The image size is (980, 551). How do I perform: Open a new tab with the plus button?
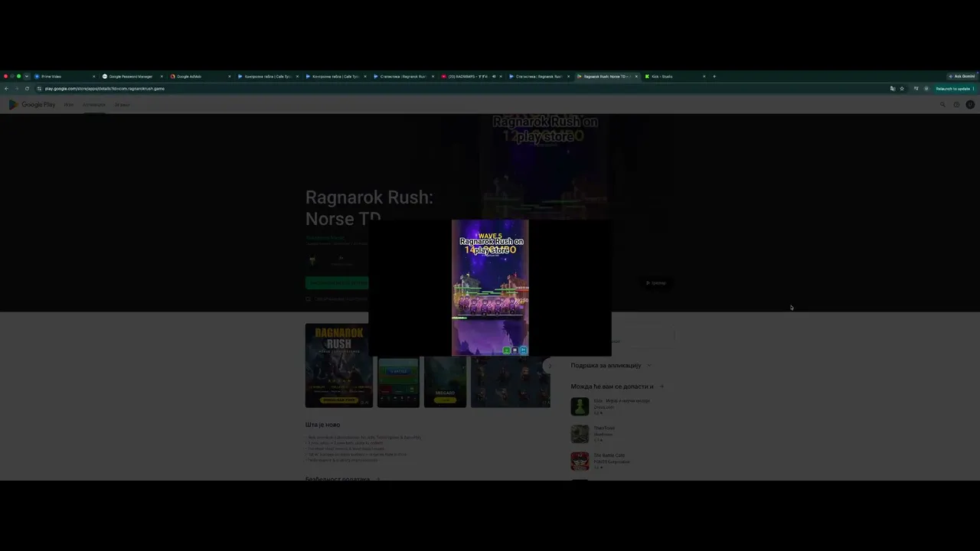pos(714,77)
